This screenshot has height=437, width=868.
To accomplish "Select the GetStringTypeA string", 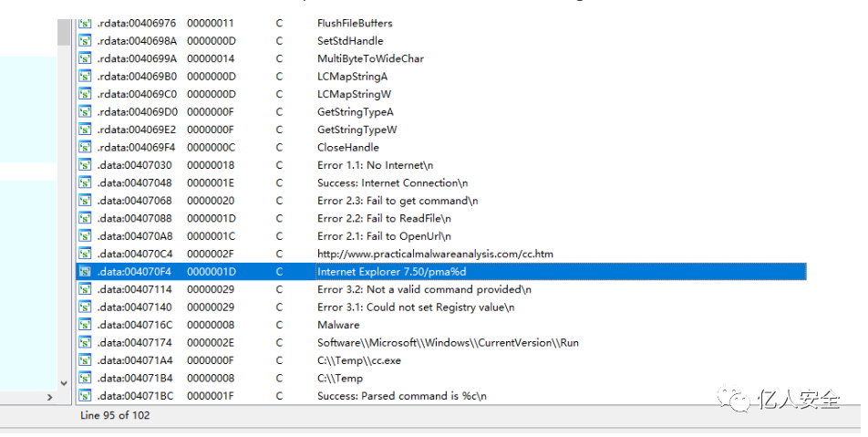I will pos(355,111).
